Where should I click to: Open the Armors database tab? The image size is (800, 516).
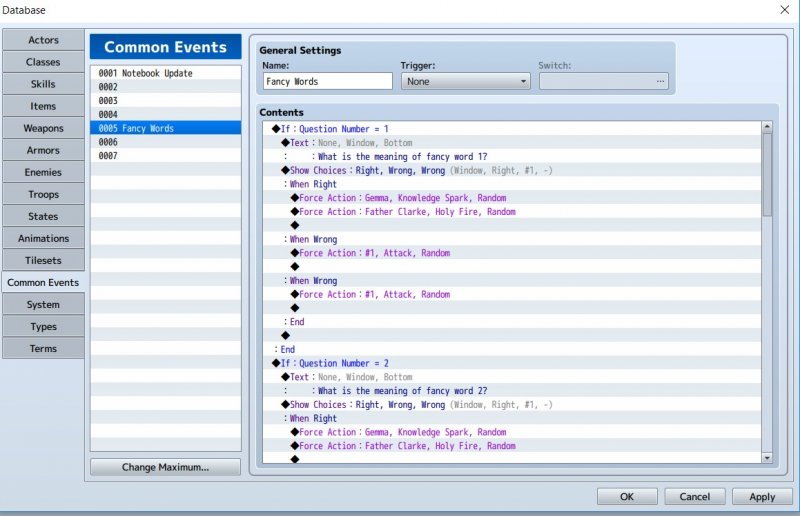43,150
